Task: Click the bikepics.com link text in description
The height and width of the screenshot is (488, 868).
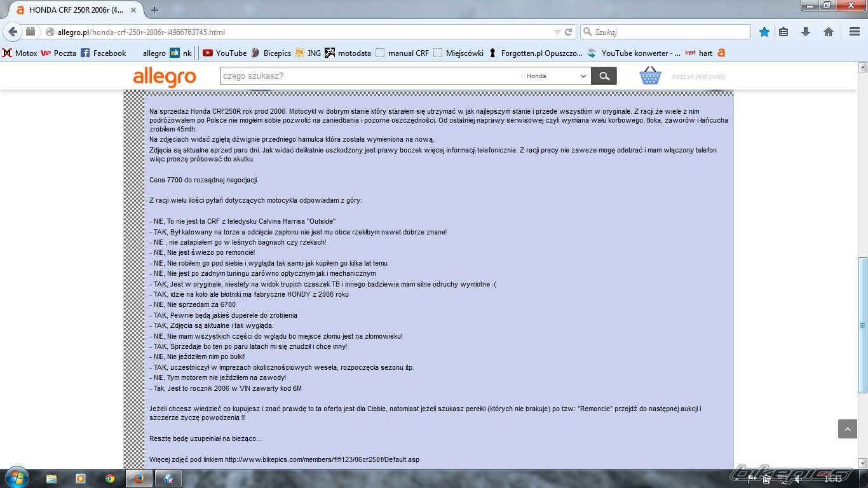Action: pos(322,459)
